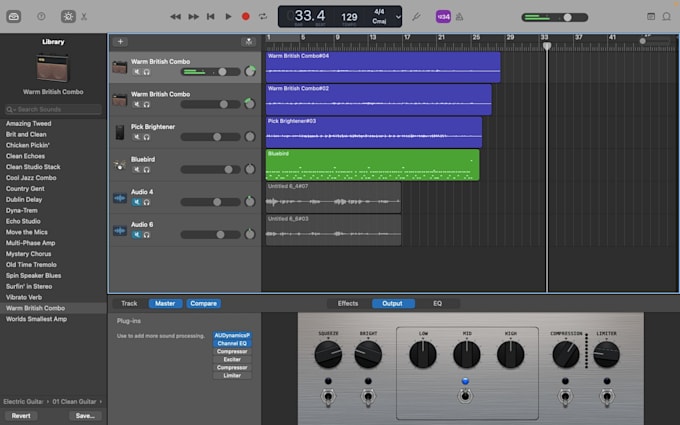Select the Pick Brightener track icon
The width and height of the screenshot is (680, 425).
(120, 132)
